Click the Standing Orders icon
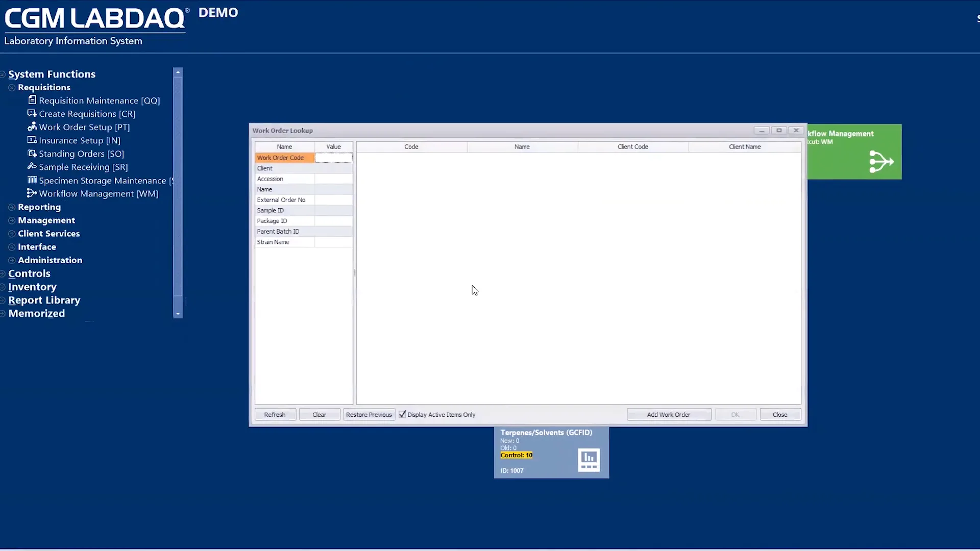The height and width of the screenshot is (551, 980). [x=32, y=153]
